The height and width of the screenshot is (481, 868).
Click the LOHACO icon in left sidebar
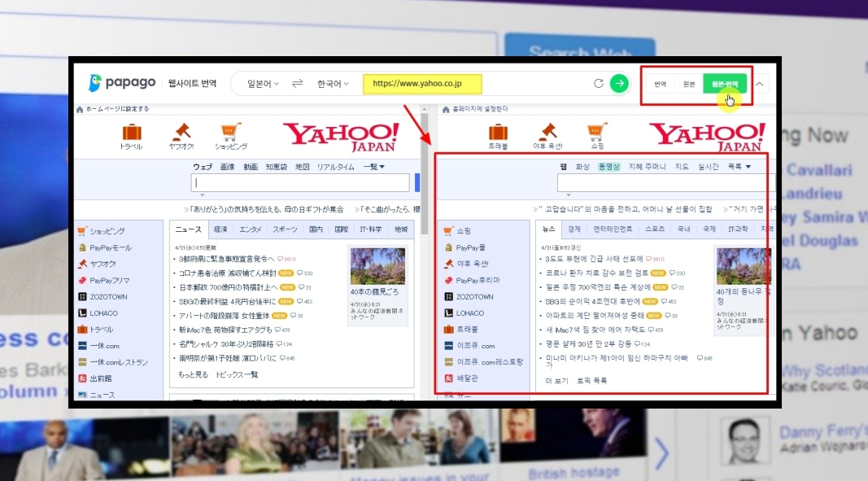(x=82, y=313)
